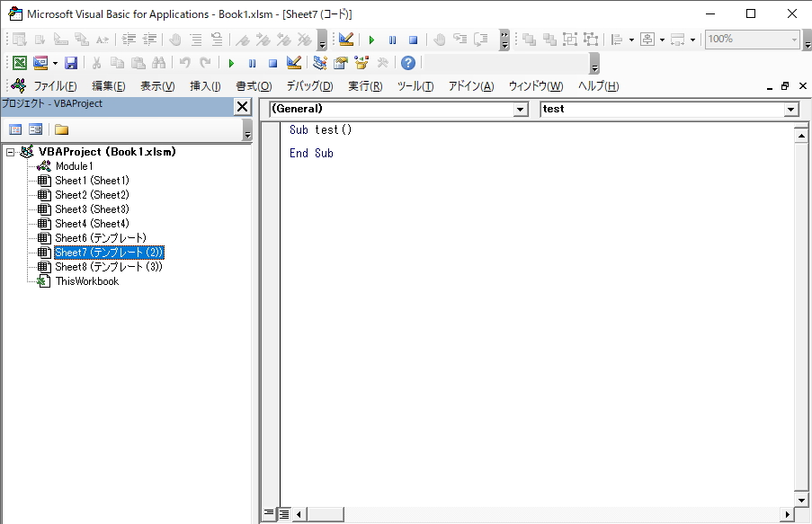Select Sheet1 (Sheet1) in the project tree
Screen dimensions: 812x524
(x=93, y=181)
